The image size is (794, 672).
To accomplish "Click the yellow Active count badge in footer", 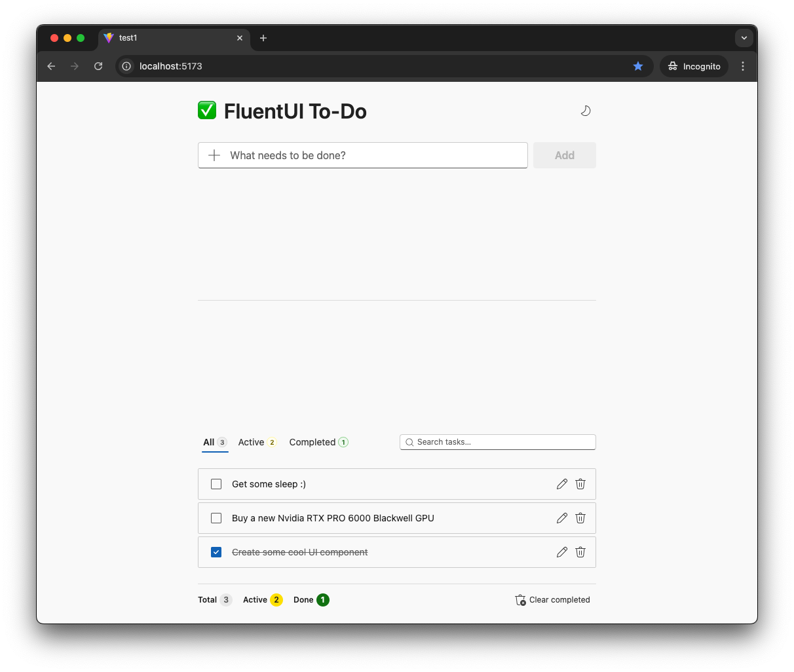I will (276, 600).
